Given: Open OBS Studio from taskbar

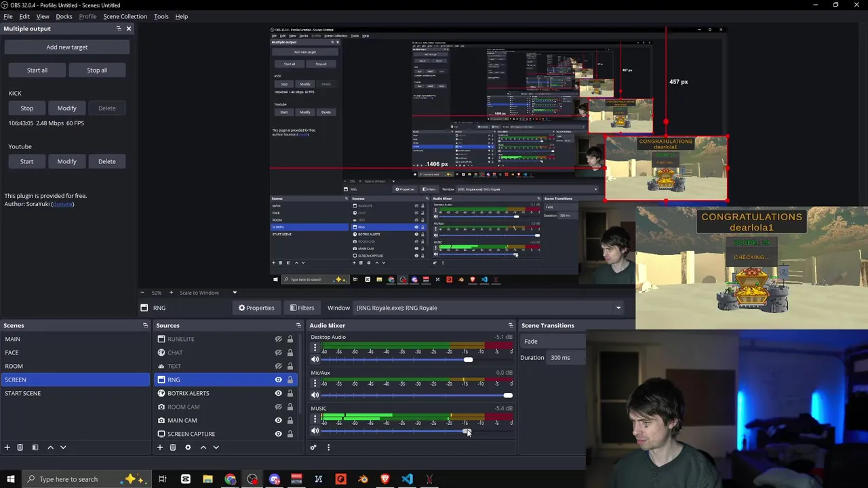Looking at the screenshot, I should tap(252, 479).
